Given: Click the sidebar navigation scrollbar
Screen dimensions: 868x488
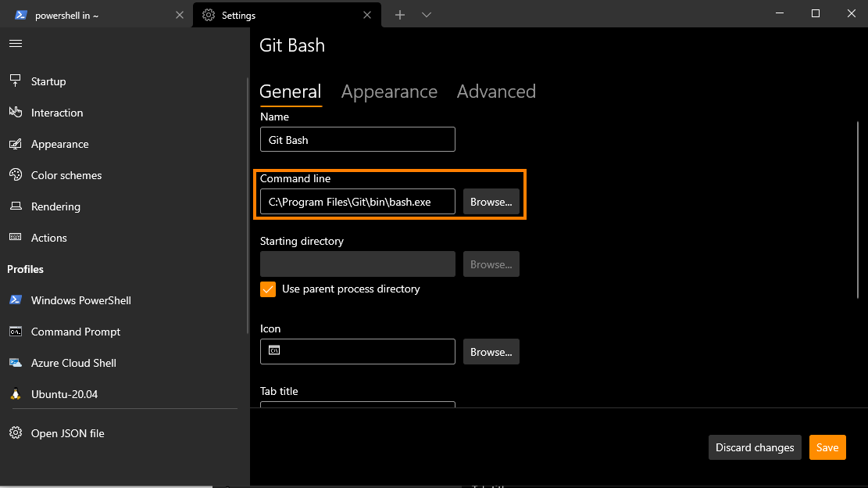Looking at the screenshot, I should tap(248, 205).
